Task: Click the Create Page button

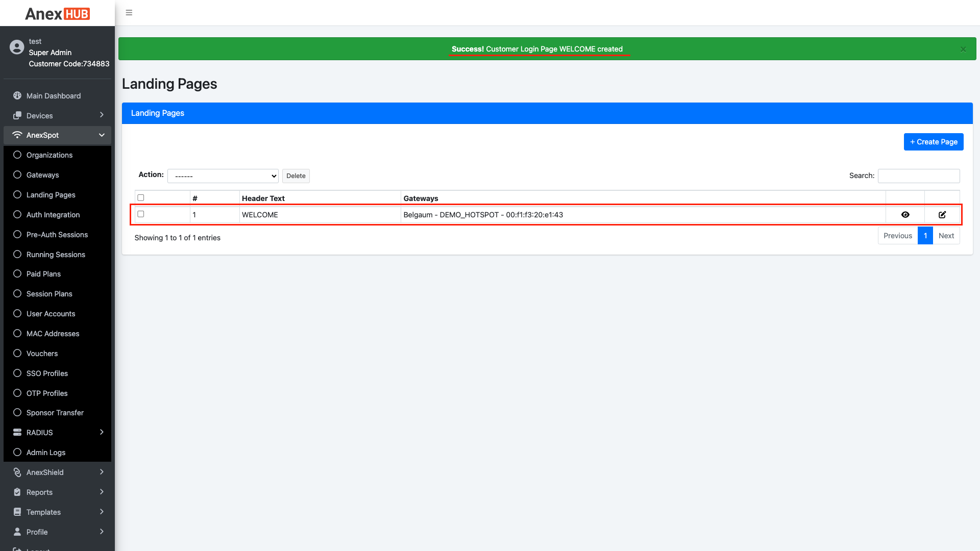Action: [933, 141]
